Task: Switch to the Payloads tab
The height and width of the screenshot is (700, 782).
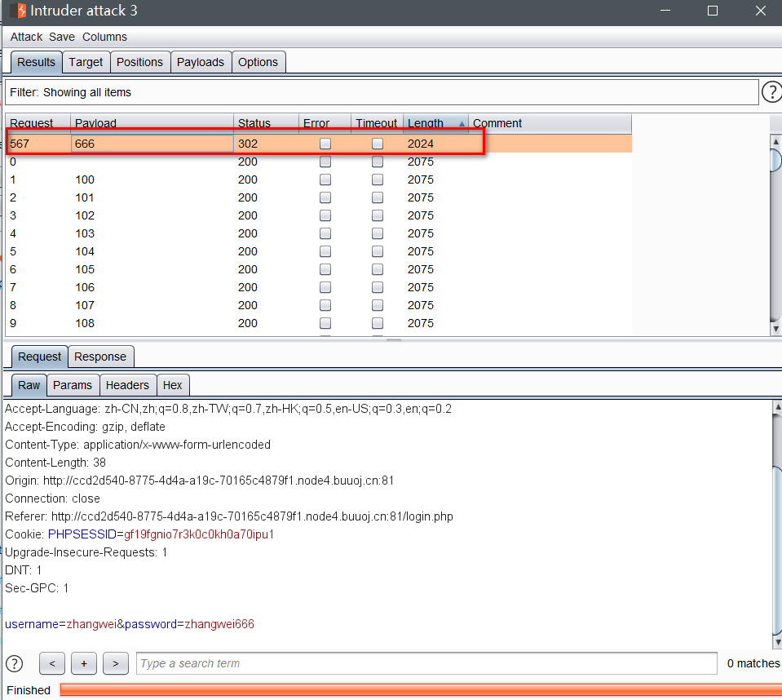Action: 201,62
